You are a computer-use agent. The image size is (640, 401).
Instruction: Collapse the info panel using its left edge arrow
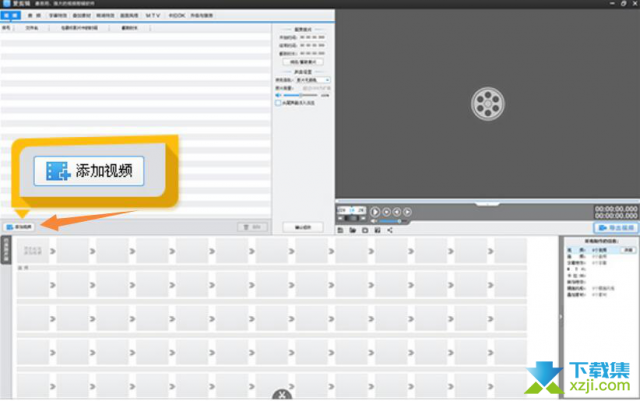click(x=561, y=316)
